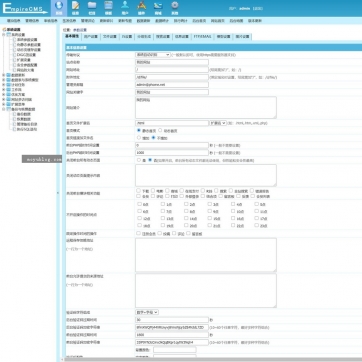Open the 扩展名 dropdown next to .html field
The width and height of the screenshot is (362, 362).
[x=218, y=123]
